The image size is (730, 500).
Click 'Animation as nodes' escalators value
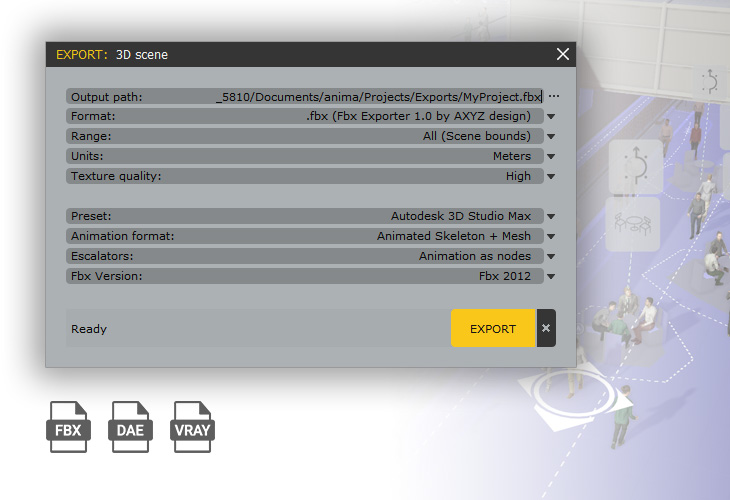pyautogui.click(x=475, y=256)
